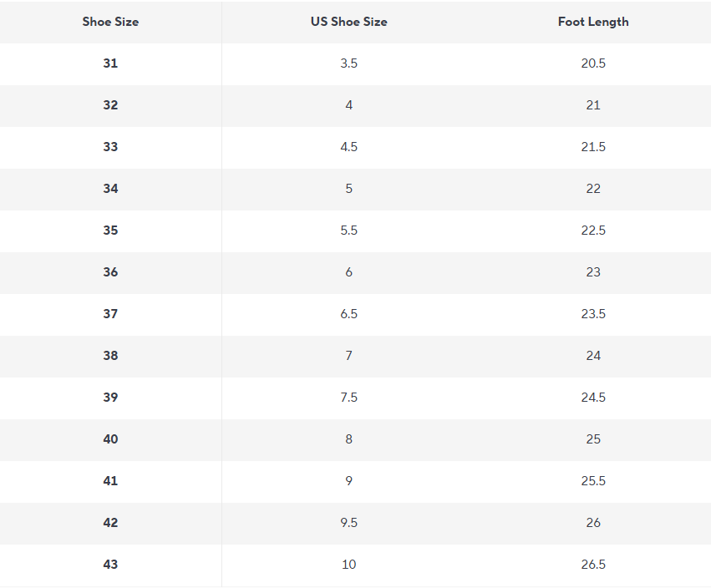Select foot length 22.5 value
Image resolution: width=711 pixels, height=588 pixels.
(x=593, y=231)
